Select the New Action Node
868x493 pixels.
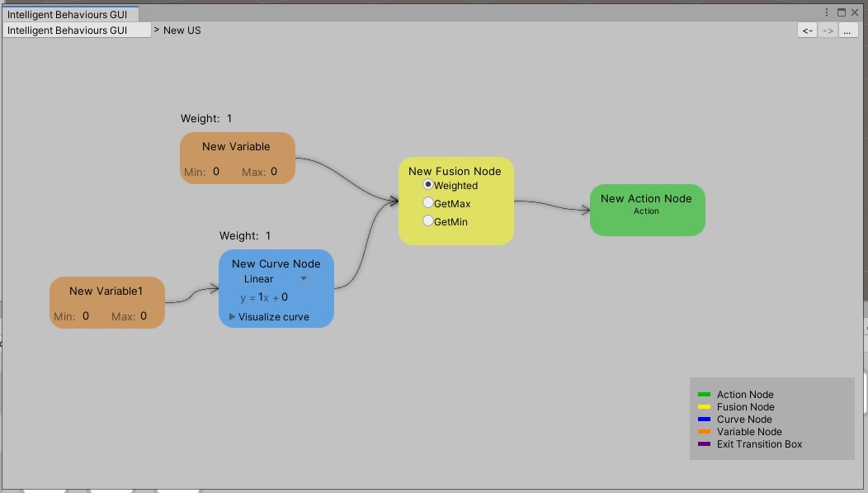(x=647, y=210)
